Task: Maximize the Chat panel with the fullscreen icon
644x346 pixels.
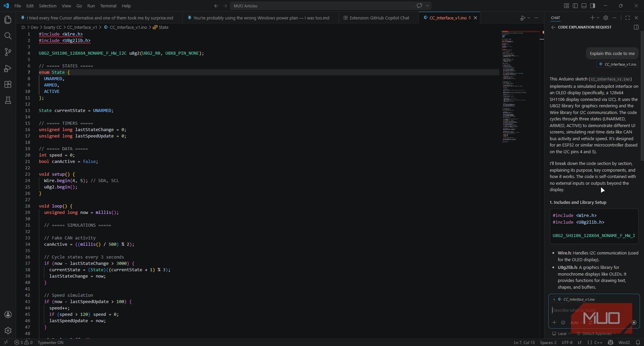Action: pos(628,18)
